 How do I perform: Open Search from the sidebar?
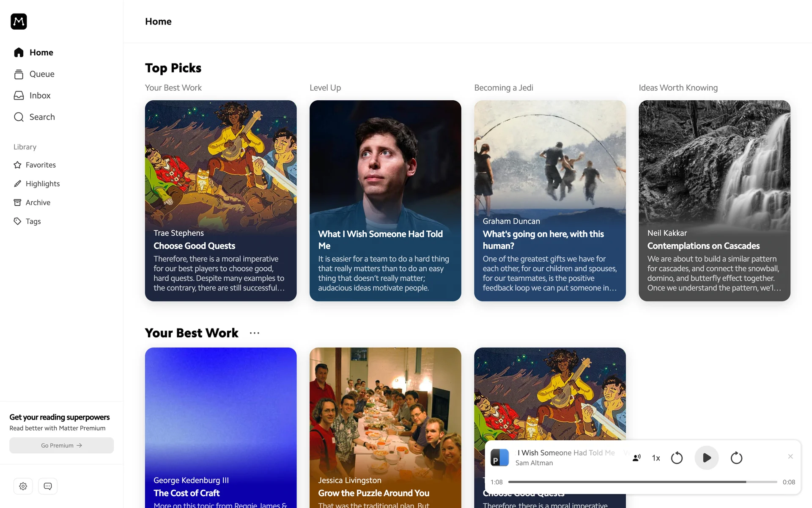(x=34, y=117)
